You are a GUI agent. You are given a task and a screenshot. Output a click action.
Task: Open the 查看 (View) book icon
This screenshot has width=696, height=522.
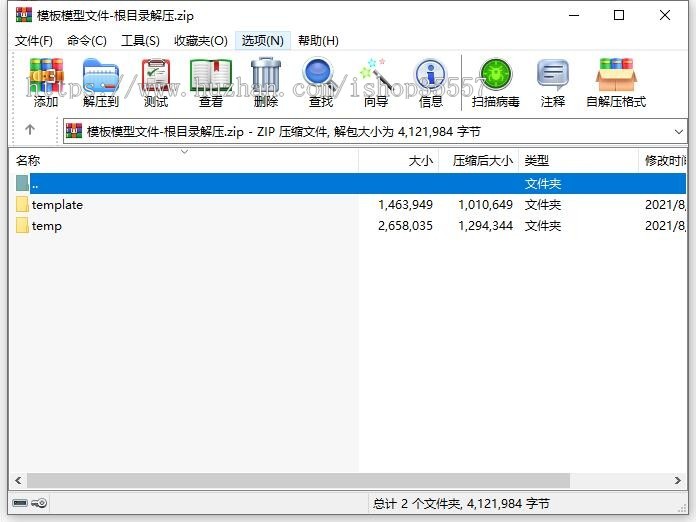point(211,83)
